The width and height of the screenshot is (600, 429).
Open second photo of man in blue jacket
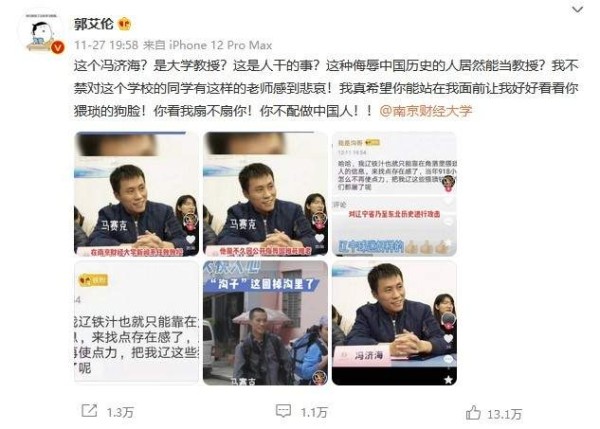tap(265, 194)
